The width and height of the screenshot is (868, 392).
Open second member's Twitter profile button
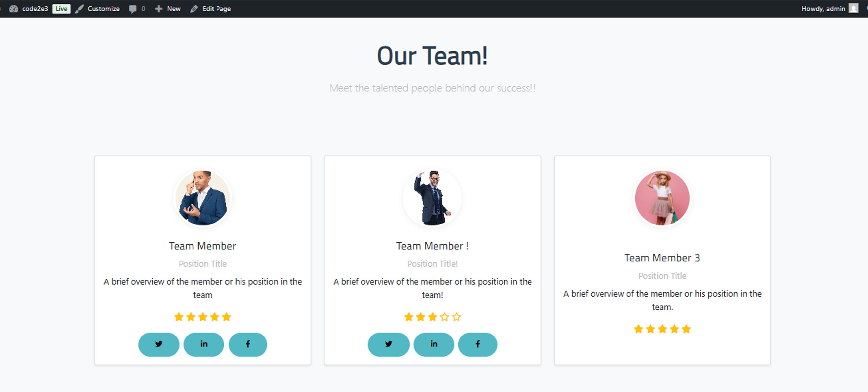(x=388, y=344)
